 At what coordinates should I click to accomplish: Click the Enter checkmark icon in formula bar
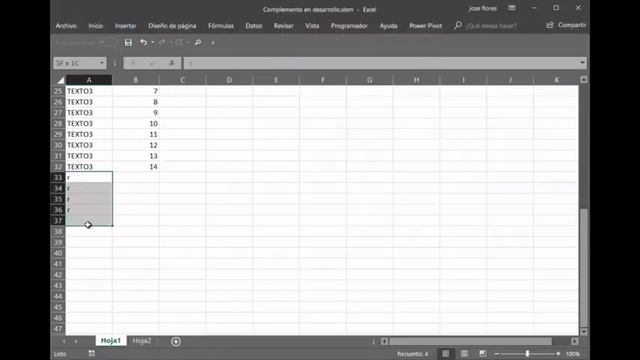coord(152,63)
